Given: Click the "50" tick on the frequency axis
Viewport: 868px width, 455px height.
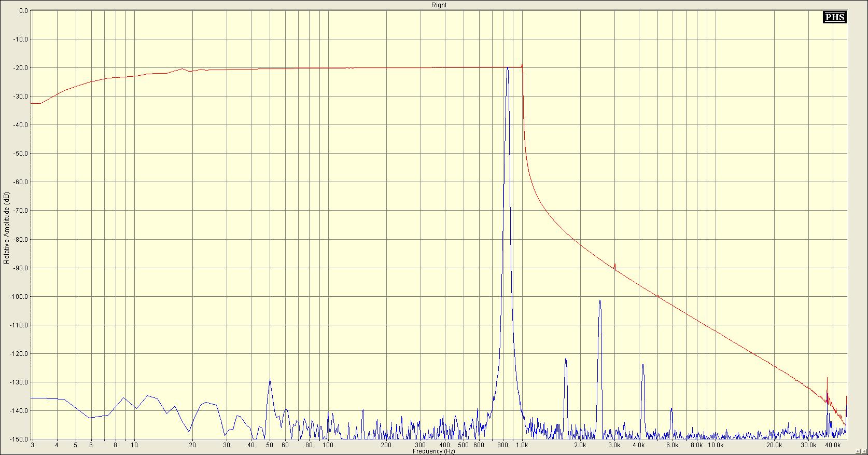Looking at the screenshot, I should point(270,445).
